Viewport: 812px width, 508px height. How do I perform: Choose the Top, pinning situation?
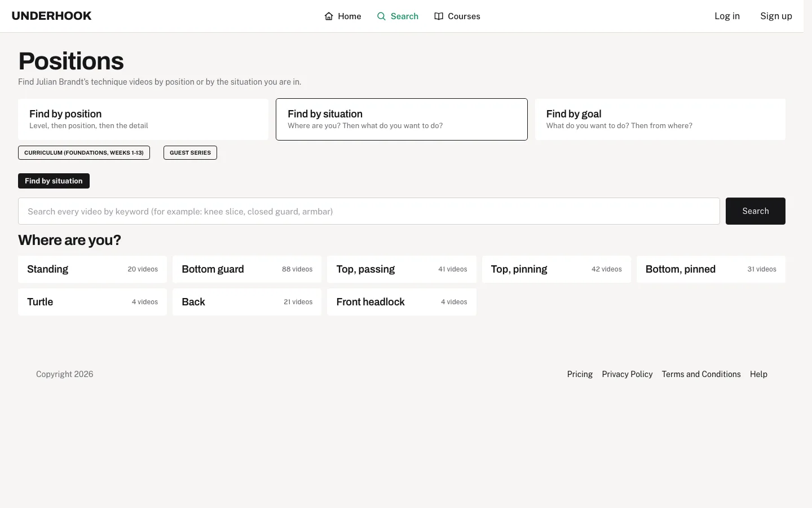pos(557,269)
